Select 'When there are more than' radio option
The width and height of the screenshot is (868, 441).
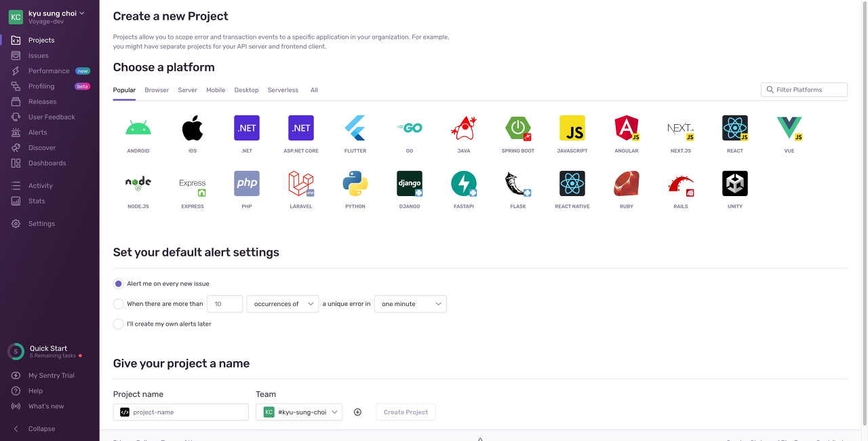click(x=119, y=304)
